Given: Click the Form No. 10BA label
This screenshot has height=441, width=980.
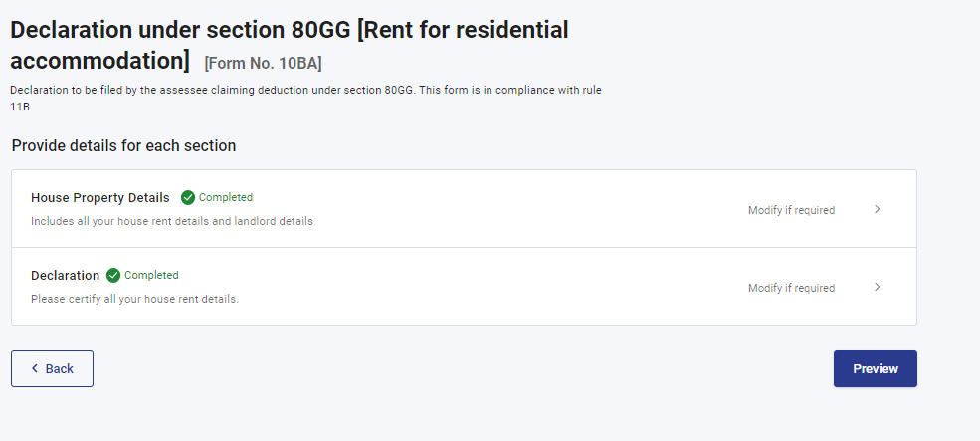Looking at the screenshot, I should coord(263,64).
